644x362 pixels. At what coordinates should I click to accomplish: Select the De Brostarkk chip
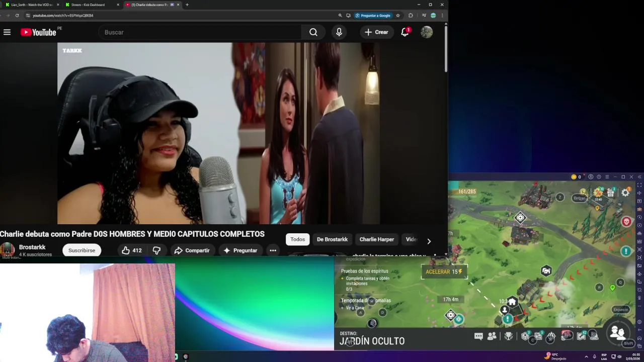[332, 239]
